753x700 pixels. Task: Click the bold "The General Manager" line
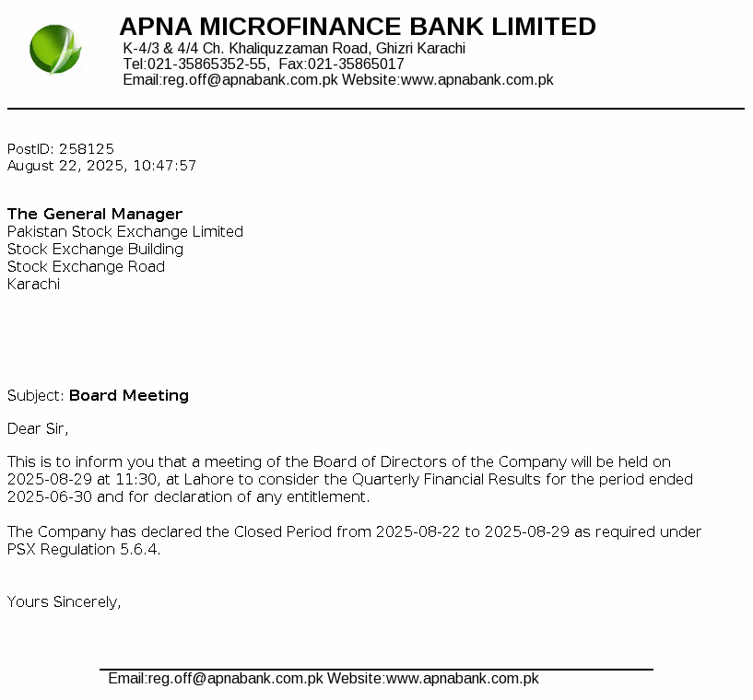pyautogui.click(x=95, y=215)
